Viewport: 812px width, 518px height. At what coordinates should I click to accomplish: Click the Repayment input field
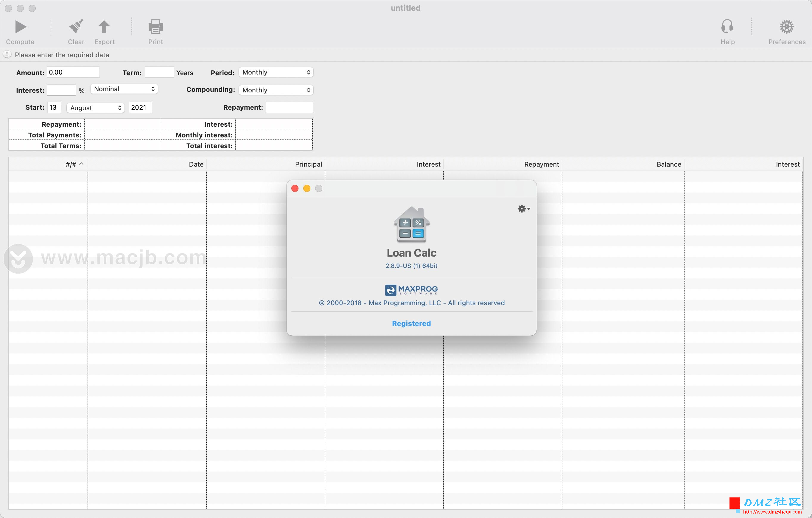coord(289,107)
